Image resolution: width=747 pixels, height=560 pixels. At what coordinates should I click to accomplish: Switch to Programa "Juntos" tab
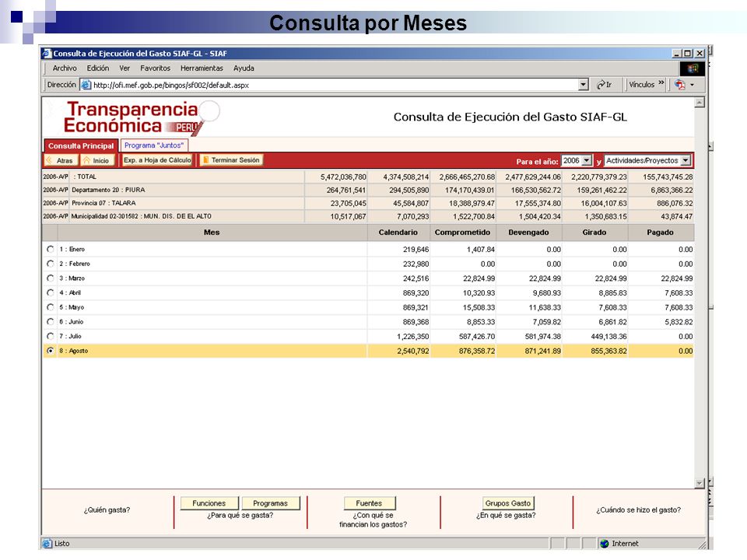pyautogui.click(x=154, y=145)
